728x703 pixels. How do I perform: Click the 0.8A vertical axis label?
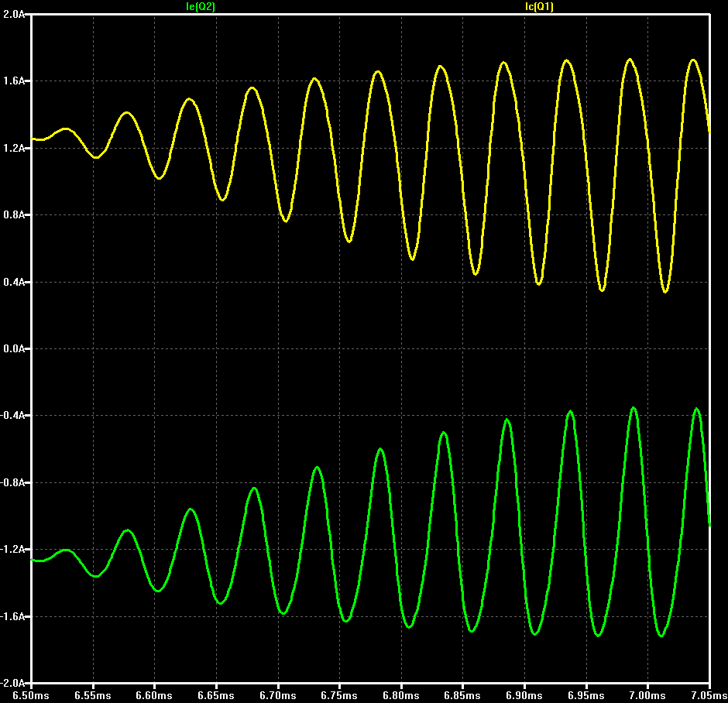14,214
